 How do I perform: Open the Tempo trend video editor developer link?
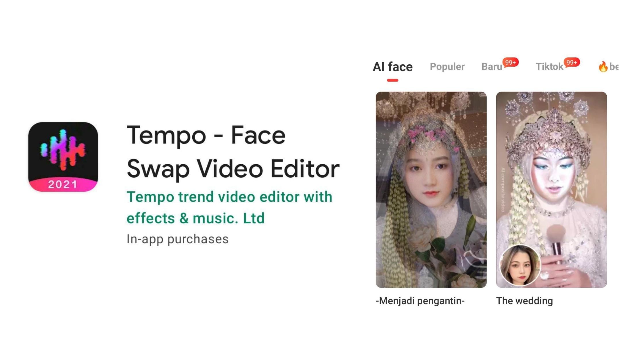click(229, 207)
